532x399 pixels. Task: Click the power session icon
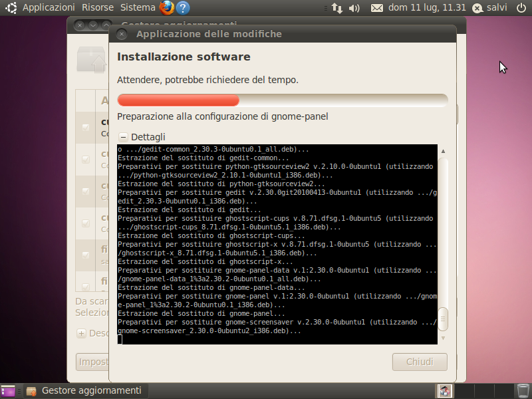(521, 7)
